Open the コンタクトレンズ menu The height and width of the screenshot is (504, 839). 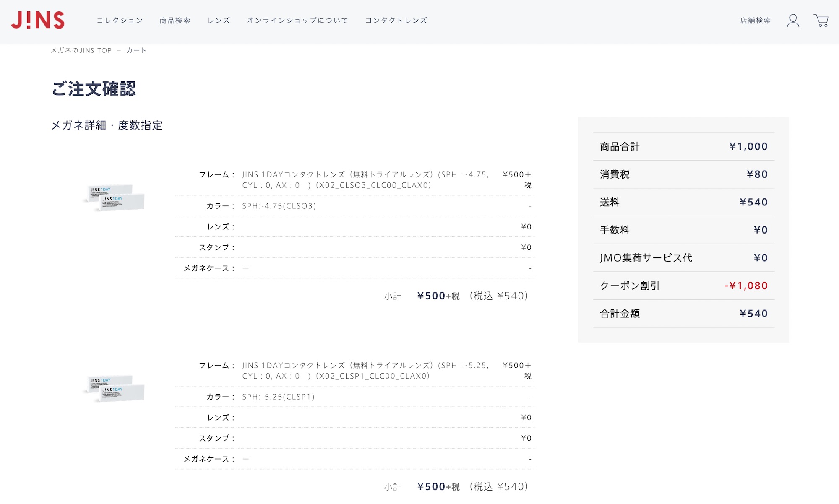[396, 20]
